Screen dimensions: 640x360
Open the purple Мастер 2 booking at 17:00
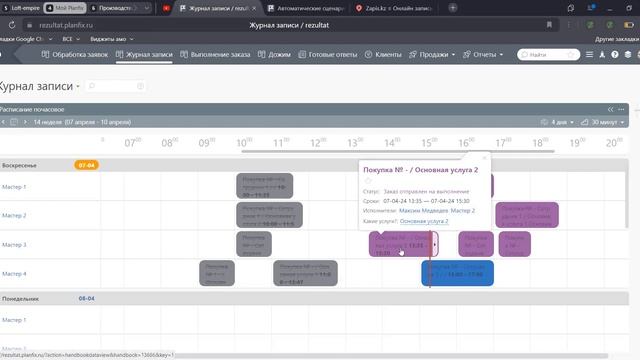click(x=527, y=215)
